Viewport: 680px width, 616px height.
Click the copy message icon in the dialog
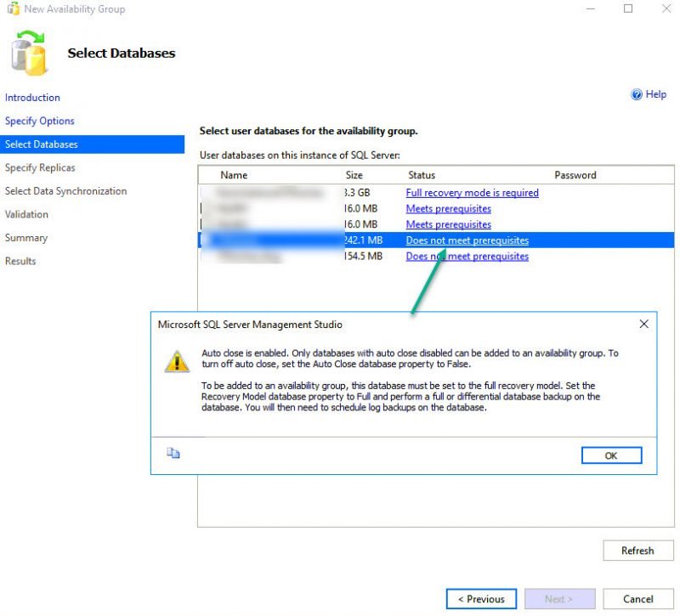point(173,454)
